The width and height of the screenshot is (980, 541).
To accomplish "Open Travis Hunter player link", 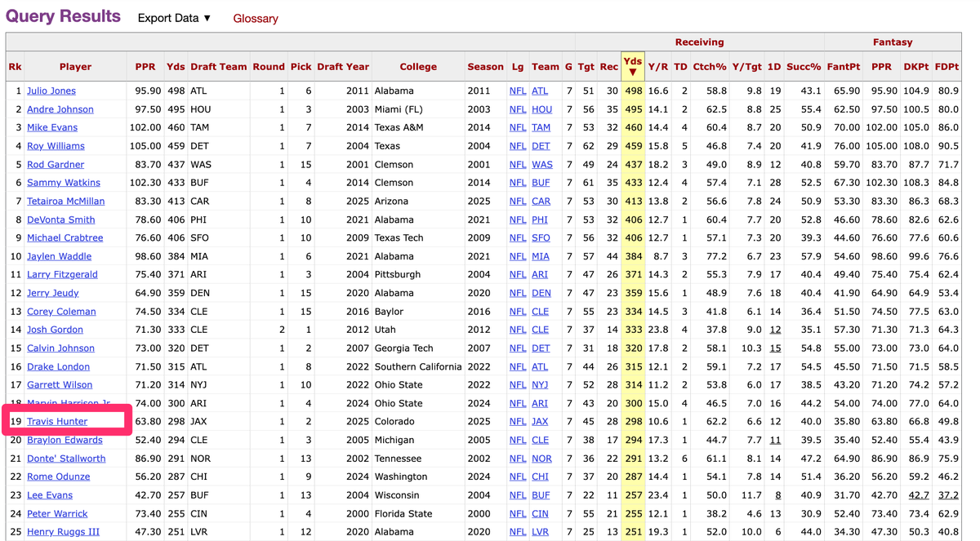I will 57,421.
